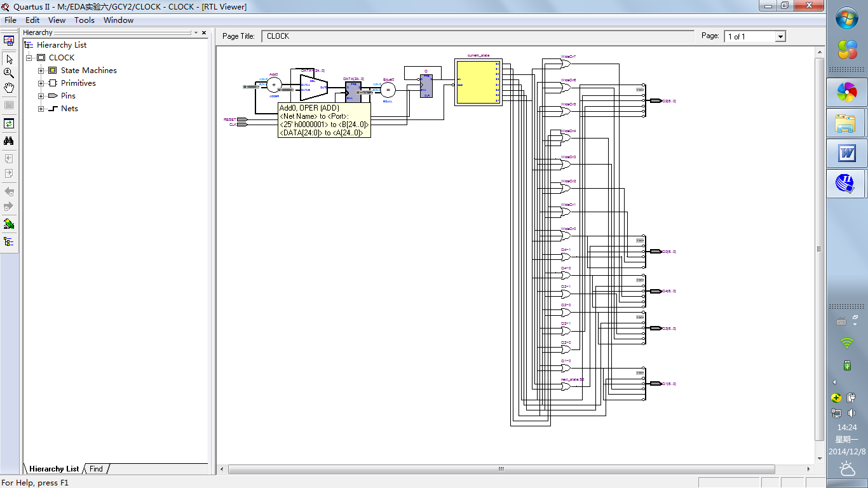
Task: Activate the magnifier Zoom tool
Action: click(x=9, y=73)
